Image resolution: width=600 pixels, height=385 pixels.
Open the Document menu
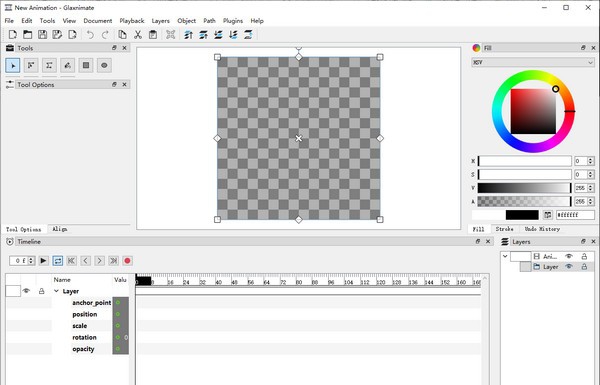point(98,21)
